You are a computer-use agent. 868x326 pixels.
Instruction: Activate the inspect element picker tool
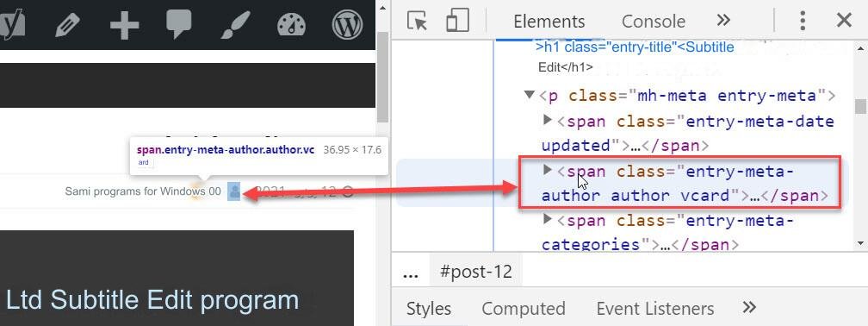418,21
